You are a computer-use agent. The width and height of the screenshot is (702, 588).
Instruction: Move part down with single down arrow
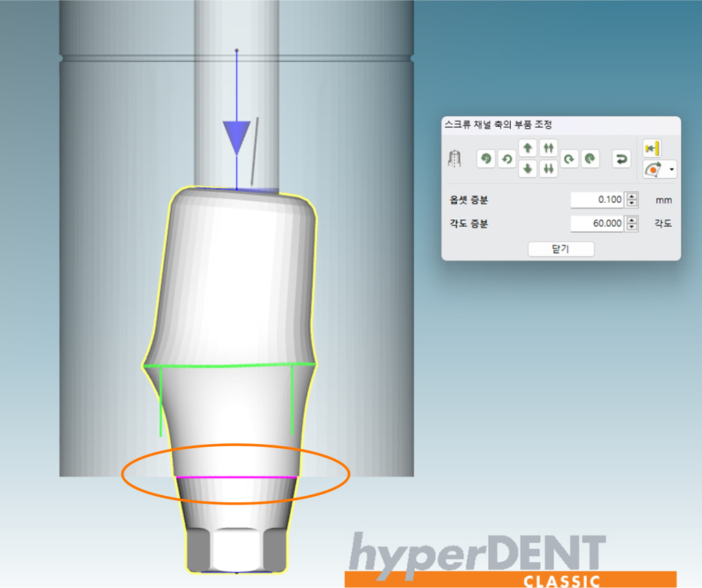tap(527, 169)
